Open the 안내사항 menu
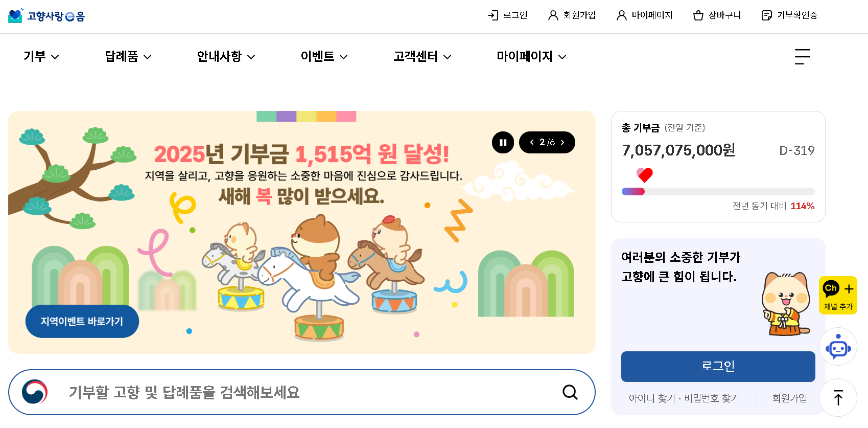868x428 pixels. (x=225, y=57)
